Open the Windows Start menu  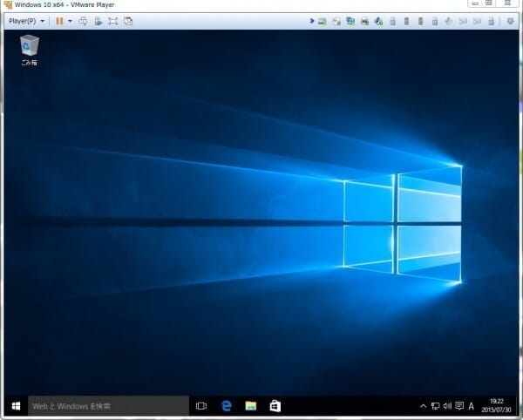click(16, 406)
